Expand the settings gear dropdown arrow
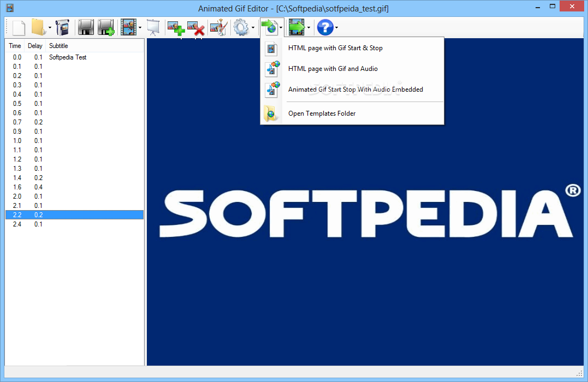 253,27
